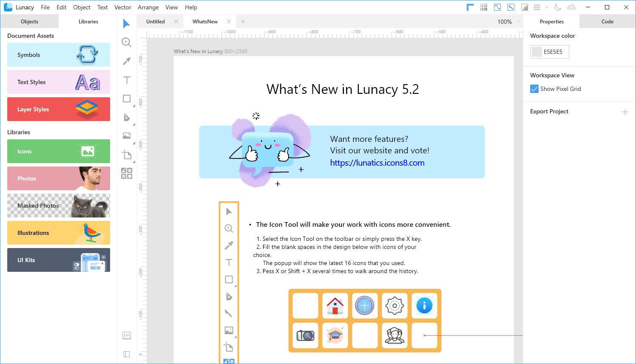
Task: Click the cloud upload icon
Action: coord(572,7)
